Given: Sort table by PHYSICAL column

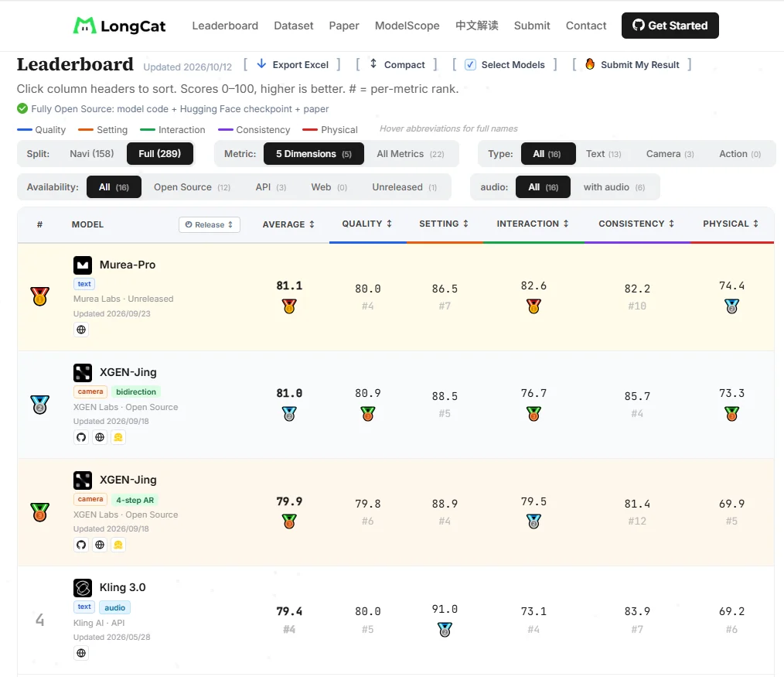Looking at the screenshot, I should tap(731, 224).
